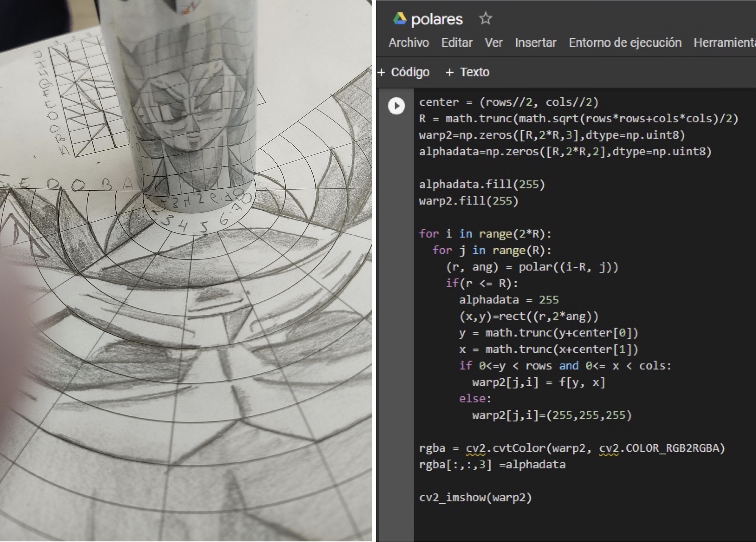The width and height of the screenshot is (756, 542).
Task: Star the polares notebook
Action: coord(485,19)
